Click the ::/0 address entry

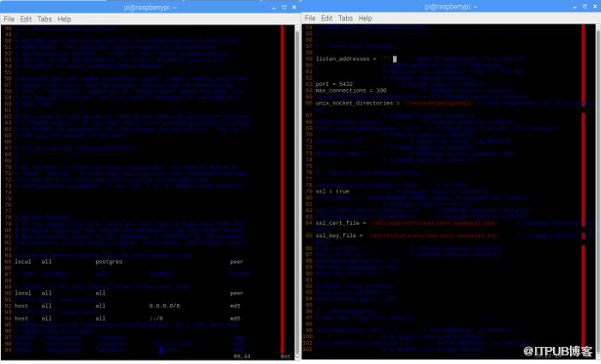(x=156, y=318)
